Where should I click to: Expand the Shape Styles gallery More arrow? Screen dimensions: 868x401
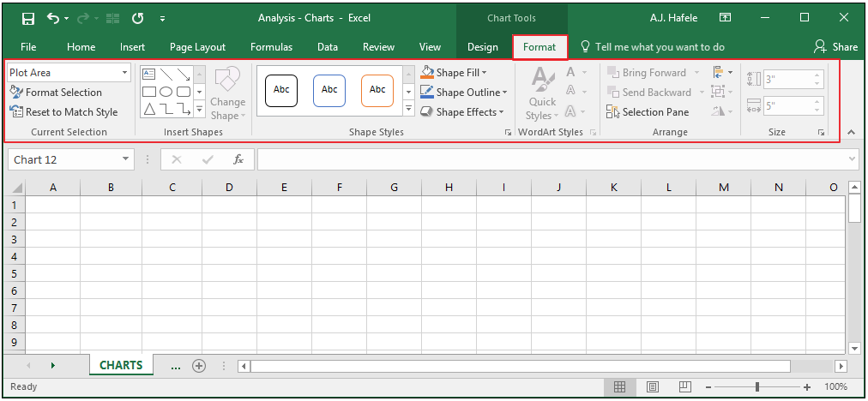[x=408, y=109]
